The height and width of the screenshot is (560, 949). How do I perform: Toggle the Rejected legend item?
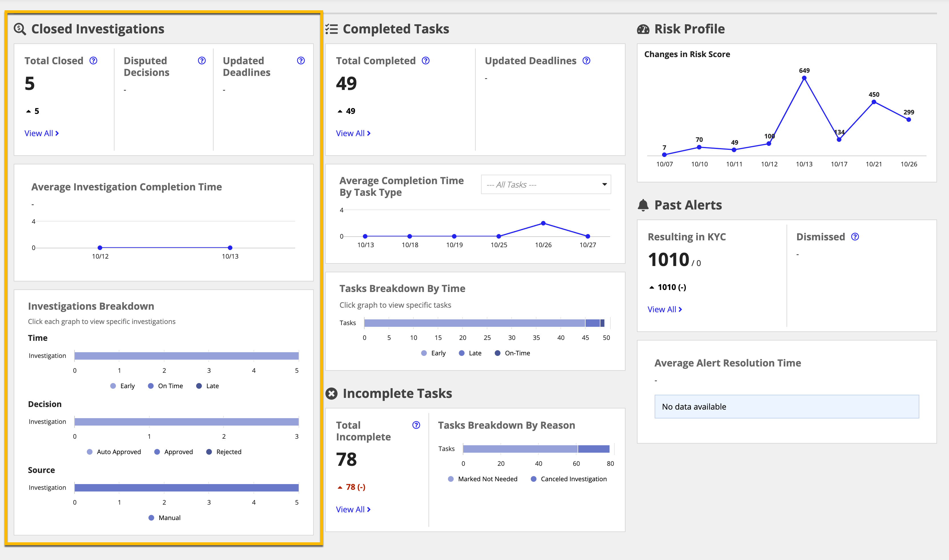224,452
